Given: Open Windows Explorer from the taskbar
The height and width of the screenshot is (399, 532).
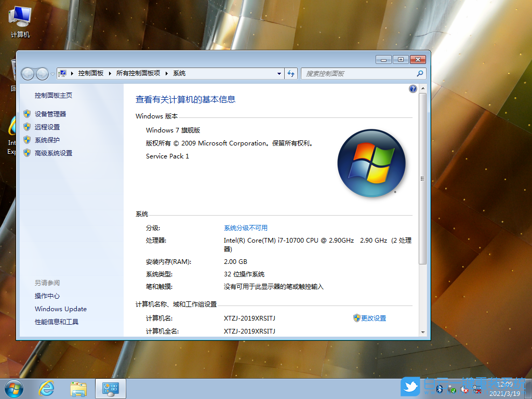Looking at the screenshot, I should pos(78,388).
